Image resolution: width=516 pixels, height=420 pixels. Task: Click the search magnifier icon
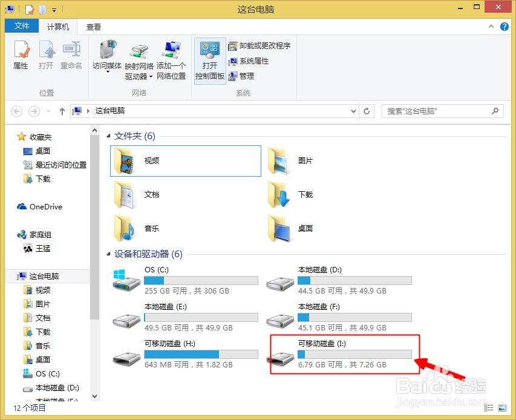(495, 111)
